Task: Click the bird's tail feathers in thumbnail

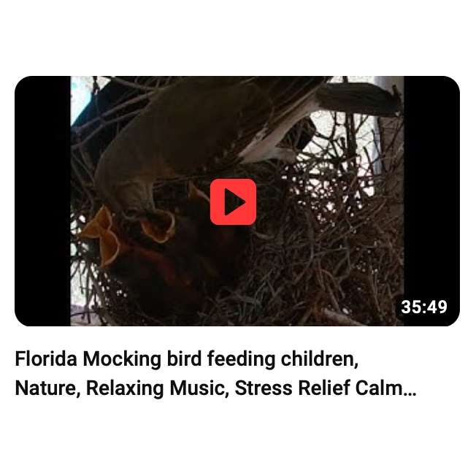Action: [356, 99]
